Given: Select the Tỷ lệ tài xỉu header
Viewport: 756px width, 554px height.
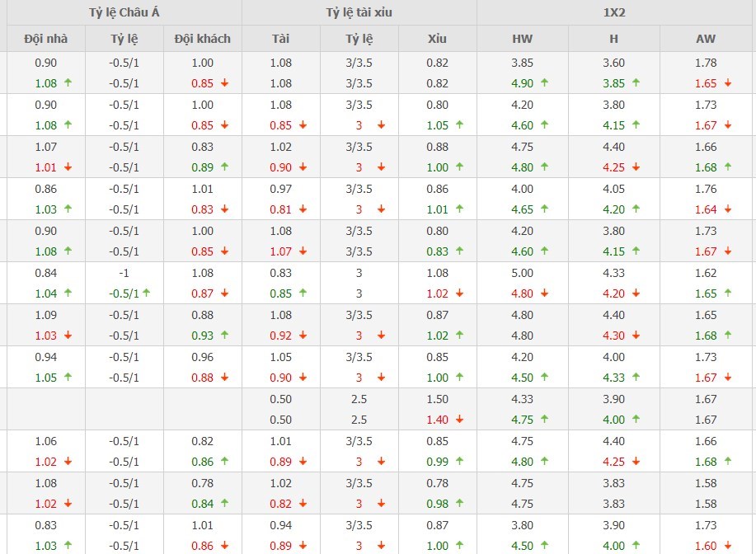Looking at the screenshot, I should (359, 12).
